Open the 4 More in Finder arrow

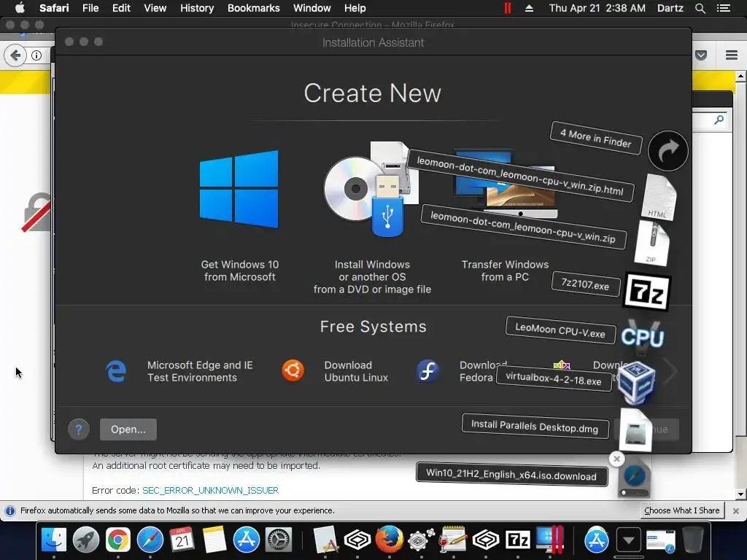point(668,151)
